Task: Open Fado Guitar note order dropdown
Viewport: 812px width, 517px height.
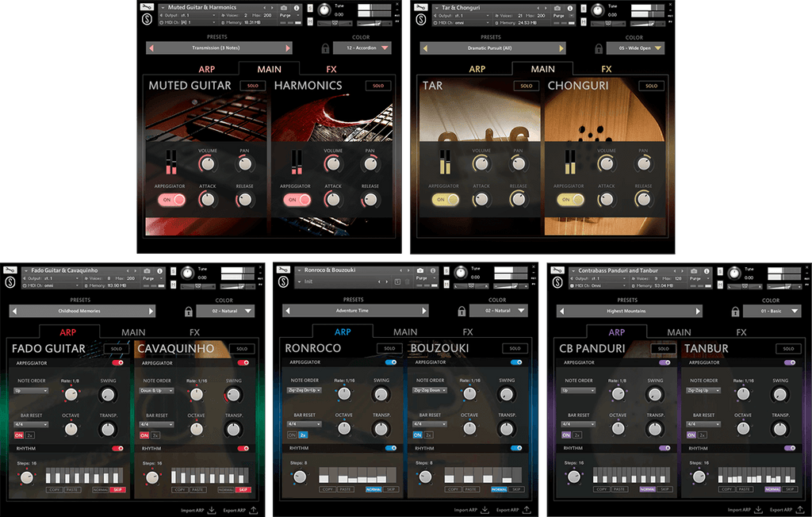Action: pyautogui.click(x=31, y=391)
